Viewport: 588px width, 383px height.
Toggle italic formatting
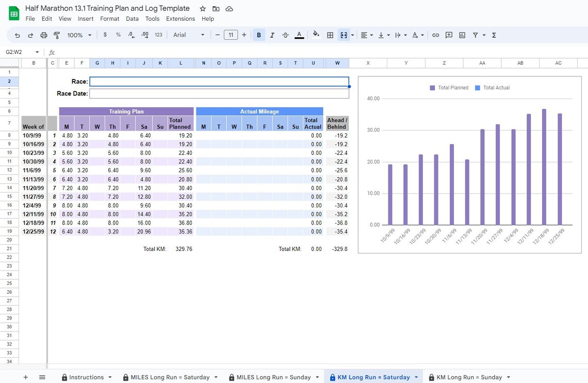[272, 35]
